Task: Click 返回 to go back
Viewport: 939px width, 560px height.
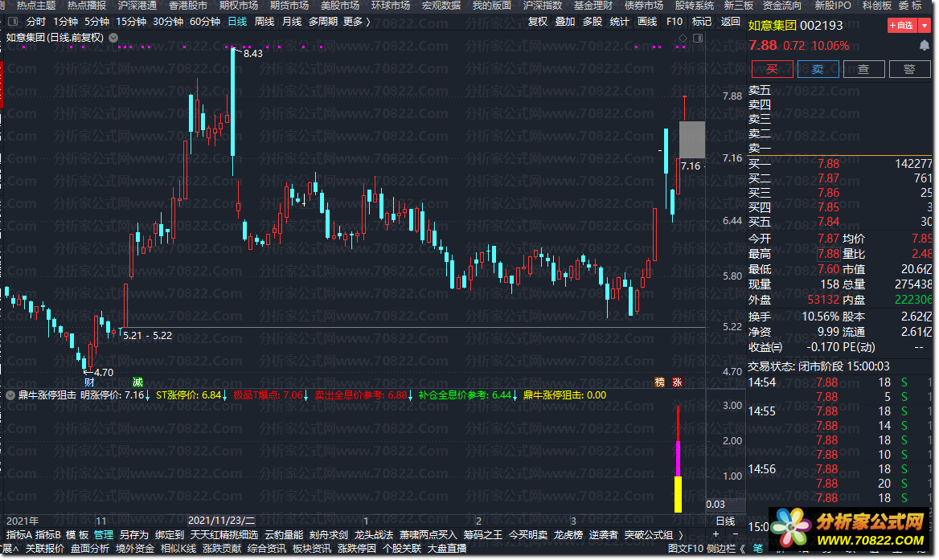Action: [x=730, y=22]
